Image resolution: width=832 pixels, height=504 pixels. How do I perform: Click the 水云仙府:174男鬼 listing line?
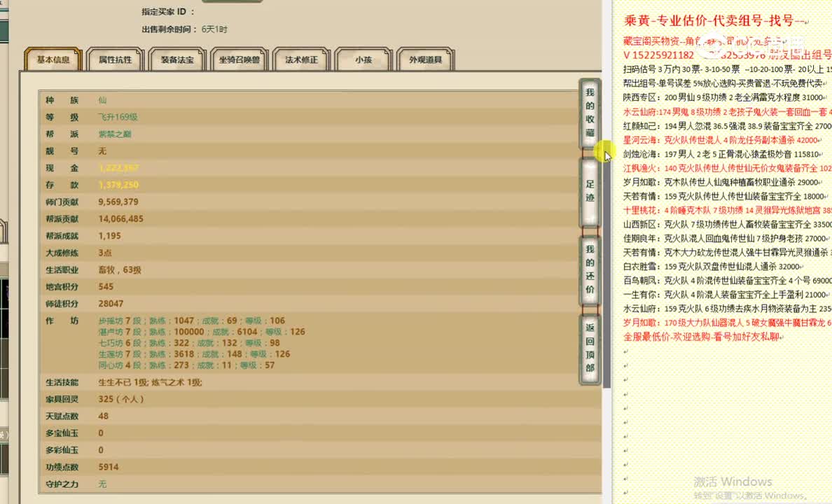[728, 112]
